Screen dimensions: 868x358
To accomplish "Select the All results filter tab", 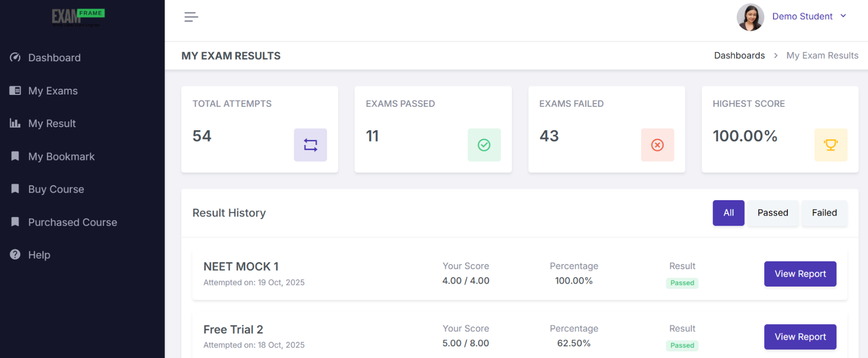I will (728, 213).
